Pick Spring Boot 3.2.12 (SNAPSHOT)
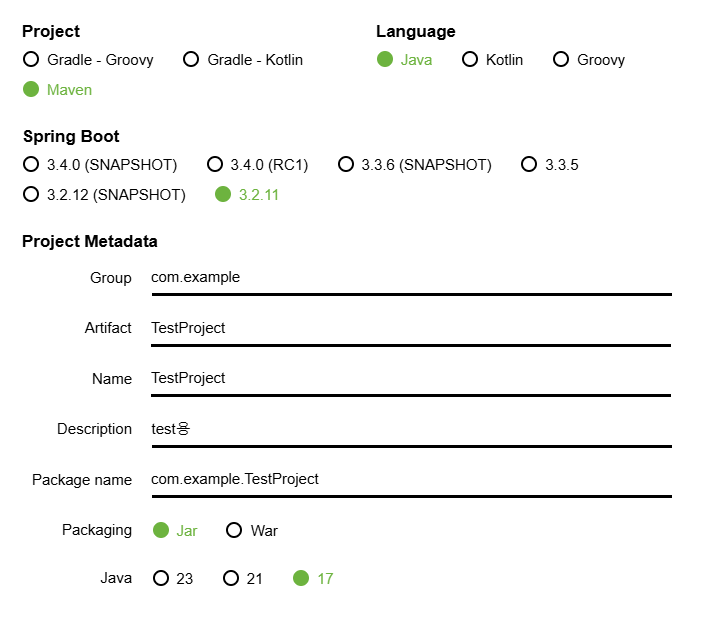The width and height of the screenshot is (719, 619). (31, 195)
